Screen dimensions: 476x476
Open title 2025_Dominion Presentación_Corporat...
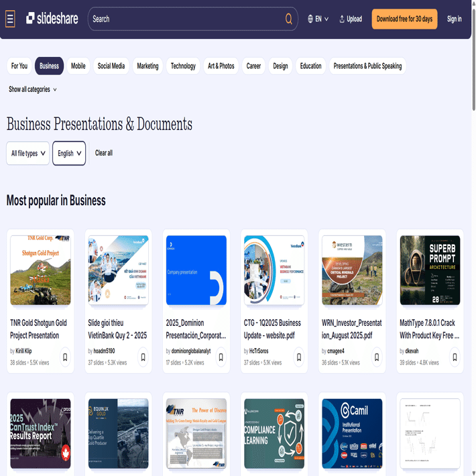coord(196,329)
